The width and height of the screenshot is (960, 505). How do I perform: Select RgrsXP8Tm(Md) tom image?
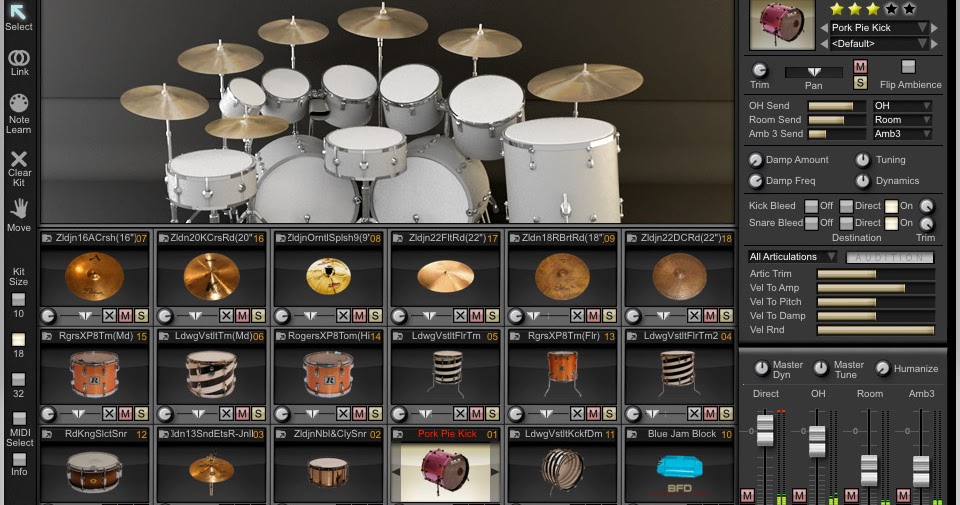[x=94, y=375]
